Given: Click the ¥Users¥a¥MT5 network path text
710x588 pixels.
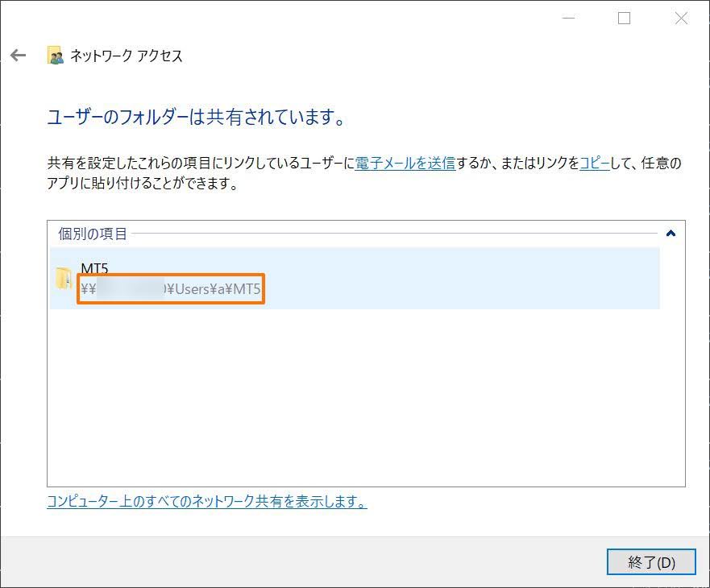Looking at the screenshot, I should click(x=214, y=289).
